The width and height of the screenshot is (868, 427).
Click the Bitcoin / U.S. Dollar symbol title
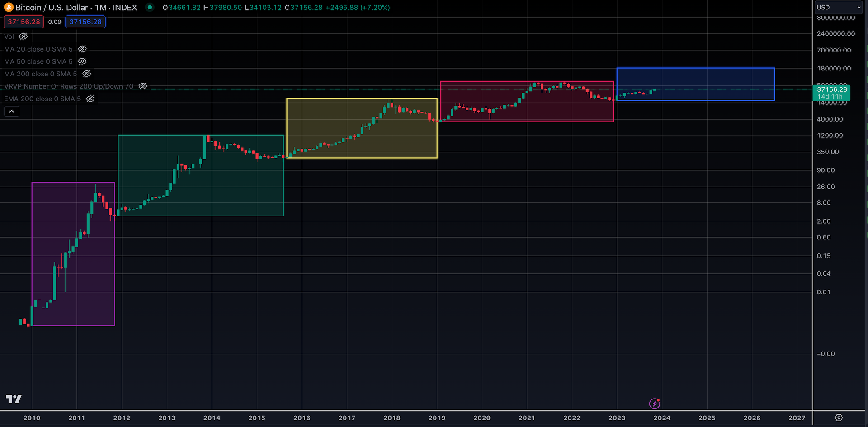pos(52,7)
